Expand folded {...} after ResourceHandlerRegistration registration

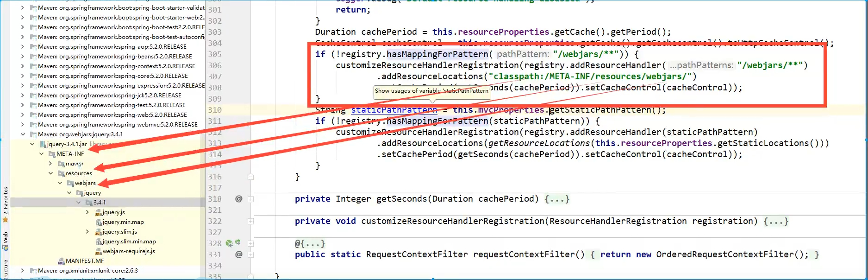[776, 221]
